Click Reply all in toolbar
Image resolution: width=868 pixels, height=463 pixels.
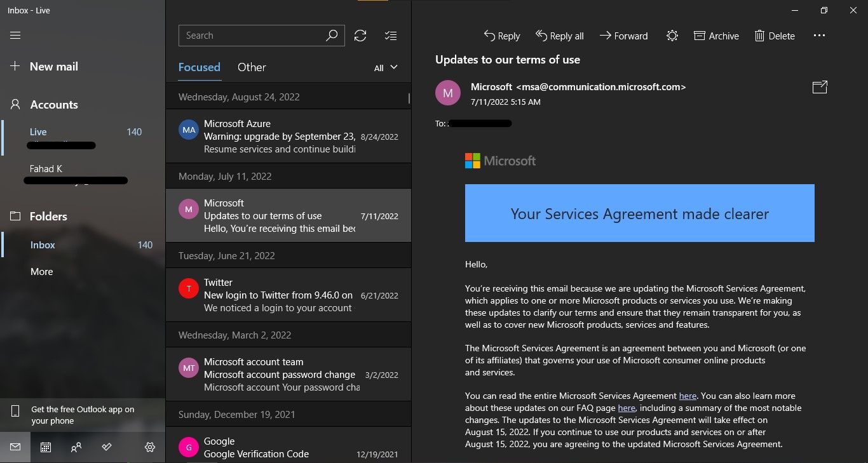(560, 36)
